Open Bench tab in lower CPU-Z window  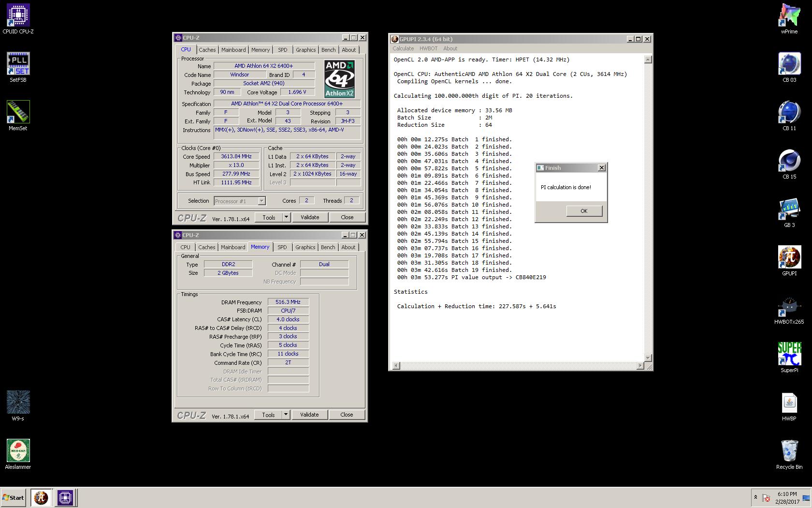click(328, 247)
